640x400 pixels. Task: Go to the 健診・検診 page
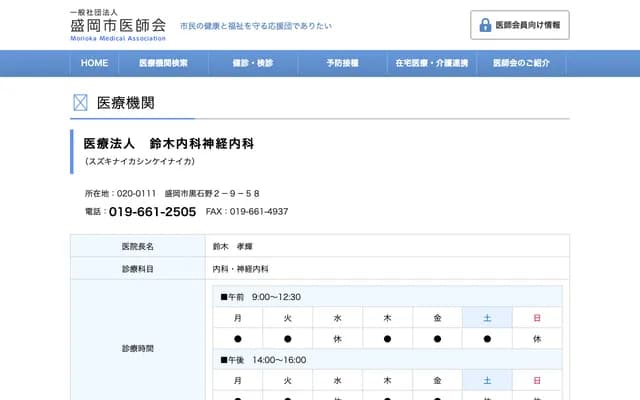click(251, 63)
